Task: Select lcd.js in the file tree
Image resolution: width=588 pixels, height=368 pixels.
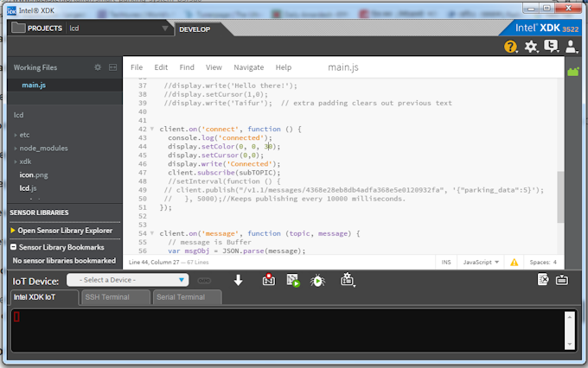Action: pos(29,187)
